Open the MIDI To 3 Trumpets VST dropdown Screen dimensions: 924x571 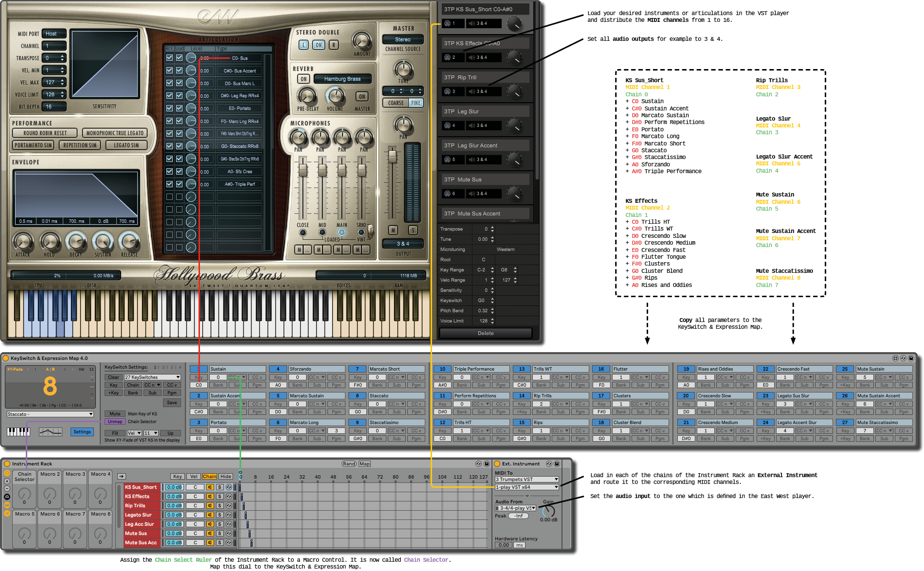point(527,479)
